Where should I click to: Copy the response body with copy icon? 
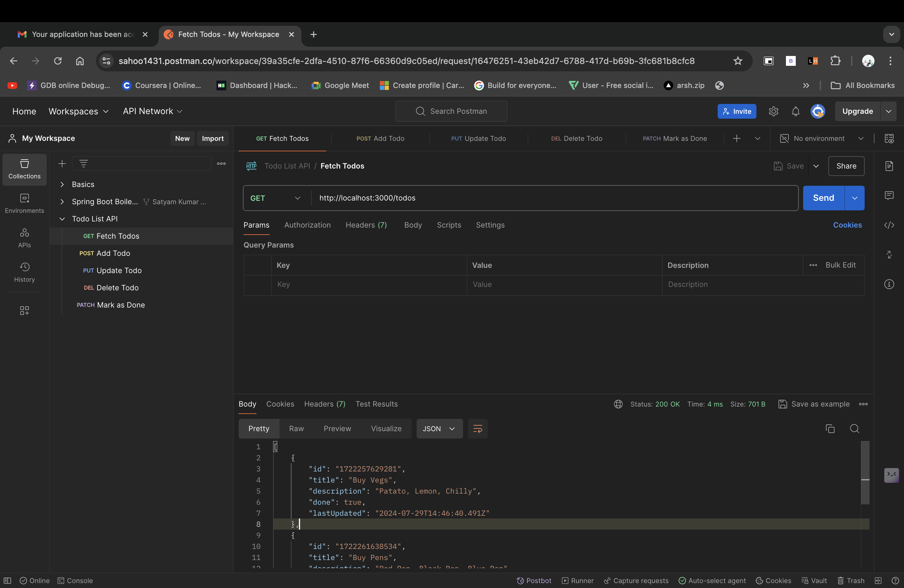[830, 428]
